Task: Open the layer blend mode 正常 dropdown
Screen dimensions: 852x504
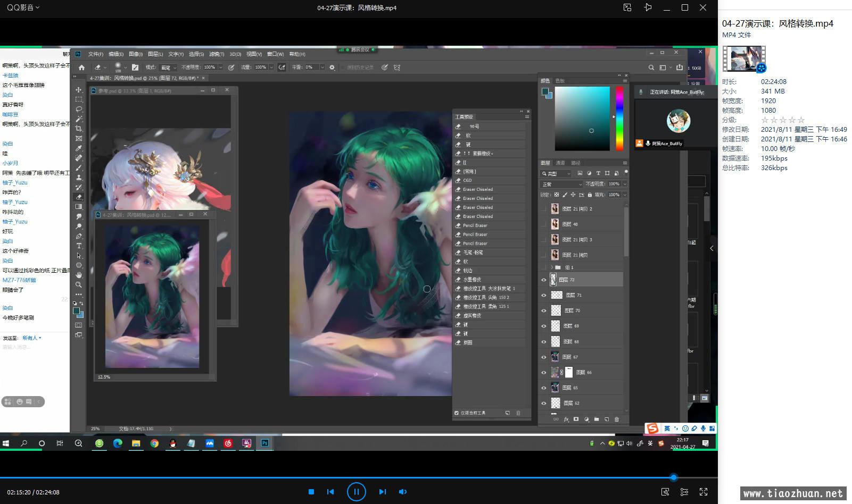Action: (561, 184)
